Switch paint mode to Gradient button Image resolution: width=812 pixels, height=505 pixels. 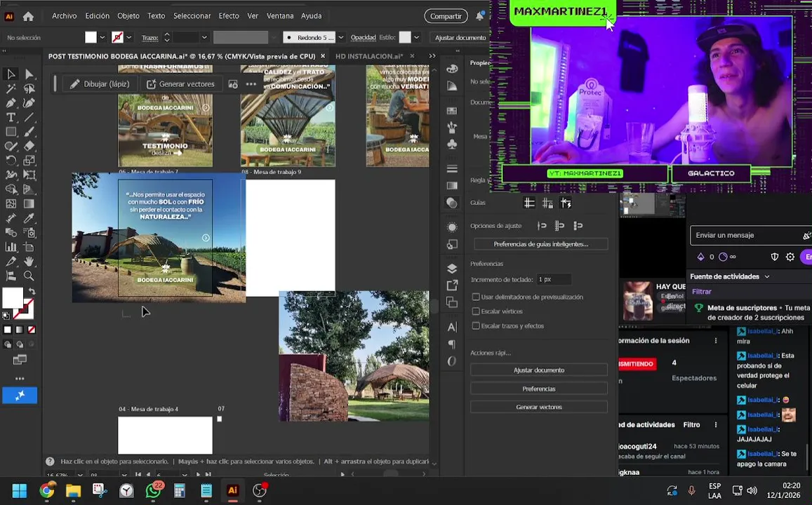(19, 330)
